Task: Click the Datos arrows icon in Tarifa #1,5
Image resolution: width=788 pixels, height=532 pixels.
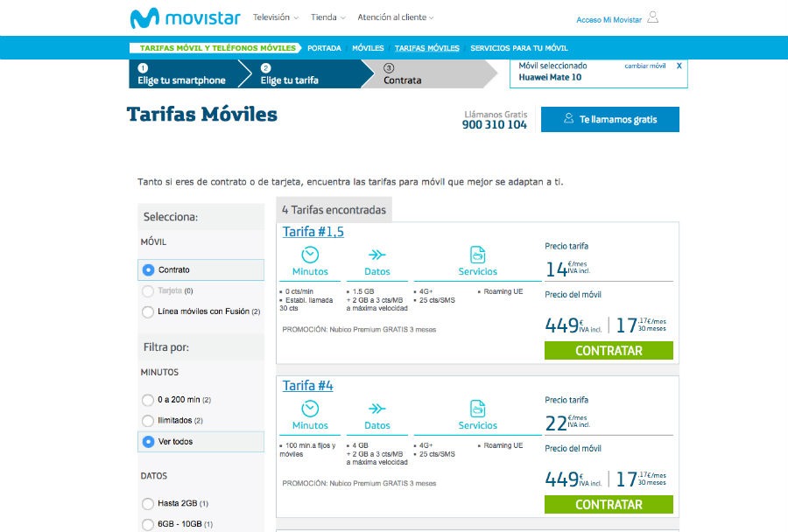Action: (x=376, y=255)
